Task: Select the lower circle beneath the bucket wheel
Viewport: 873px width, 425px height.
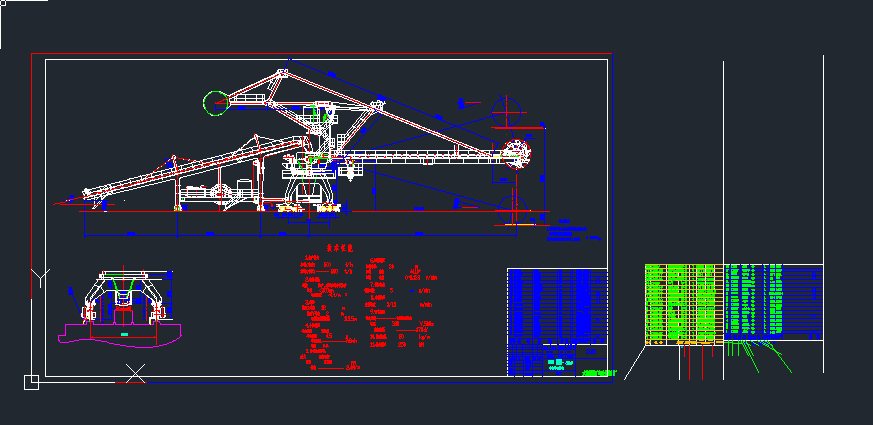Action: pyautogui.click(x=513, y=209)
